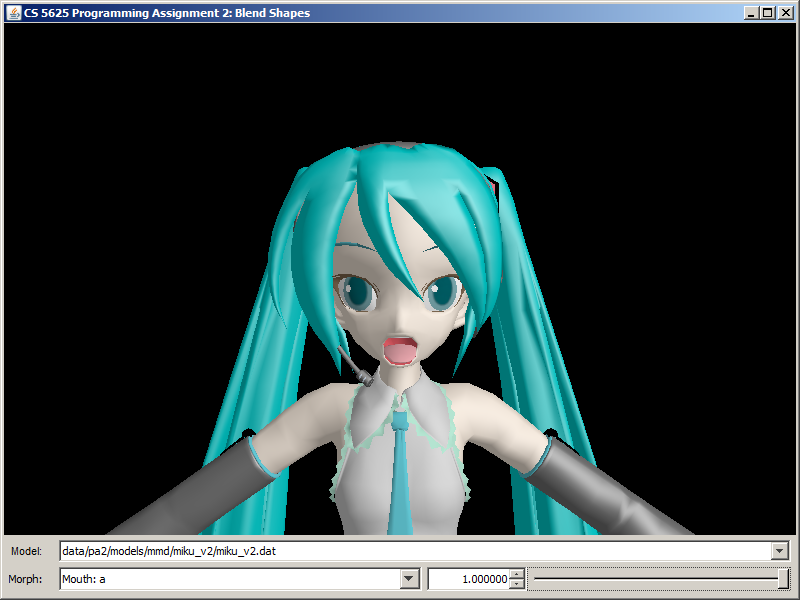The width and height of the screenshot is (800, 600).
Task: Decrease morph weight with spinner down arrow
Action: tap(516, 584)
